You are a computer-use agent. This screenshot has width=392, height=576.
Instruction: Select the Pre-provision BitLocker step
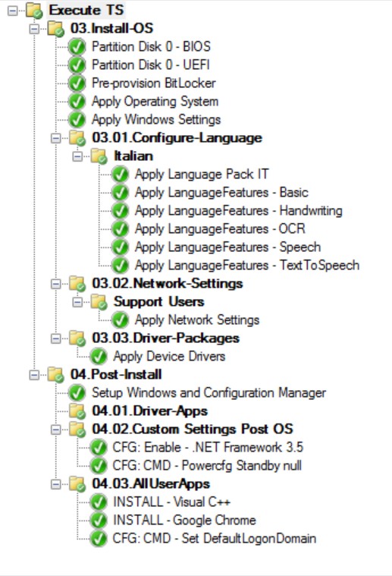pos(153,83)
